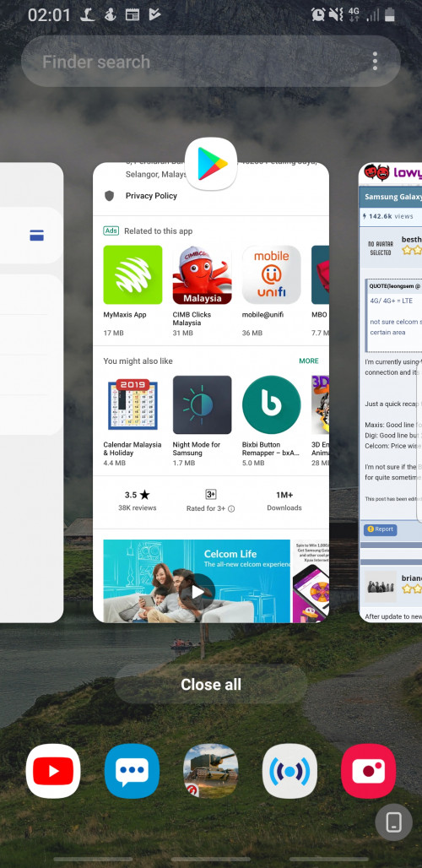This screenshot has height=868, width=422.
Task: Launch YouTube from the dock
Action: click(x=53, y=771)
